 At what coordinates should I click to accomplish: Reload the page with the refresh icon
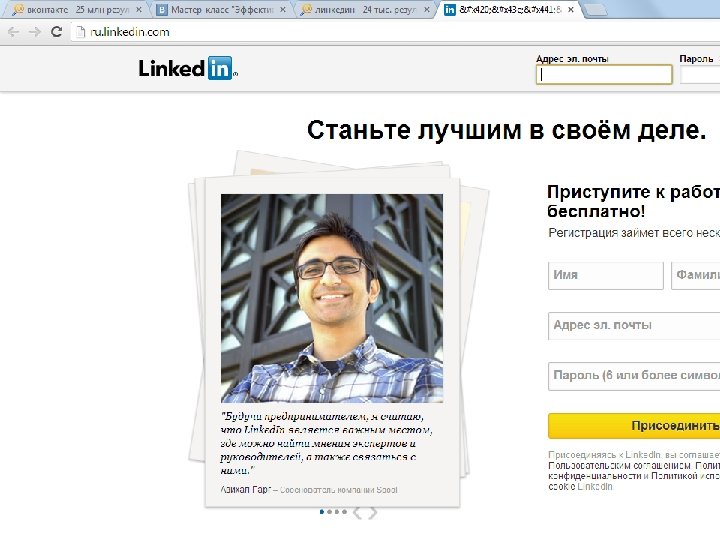click(x=56, y=32)
